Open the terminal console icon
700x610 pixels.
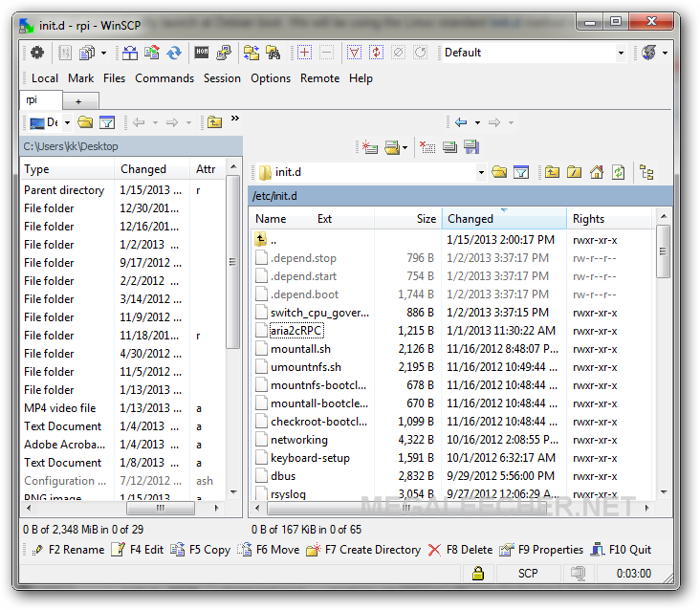pyautogui.click(x=202, y=53)
